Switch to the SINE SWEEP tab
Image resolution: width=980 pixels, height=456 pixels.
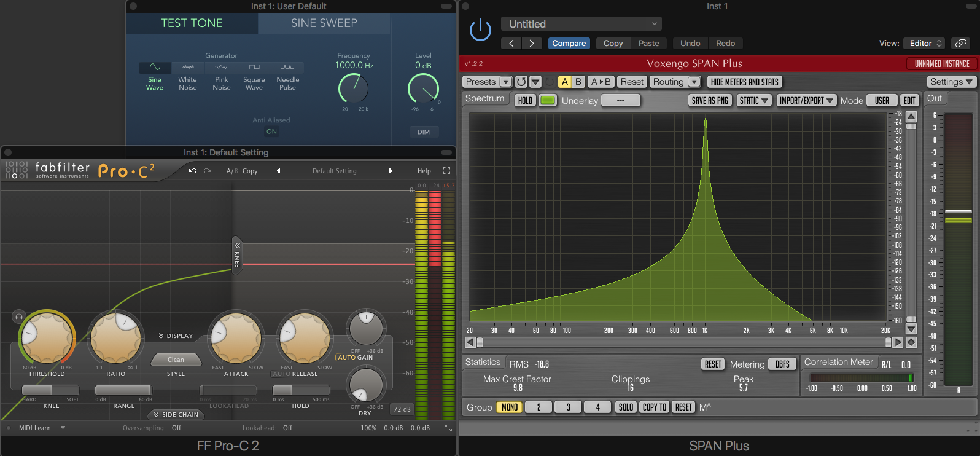click(324, 23)
